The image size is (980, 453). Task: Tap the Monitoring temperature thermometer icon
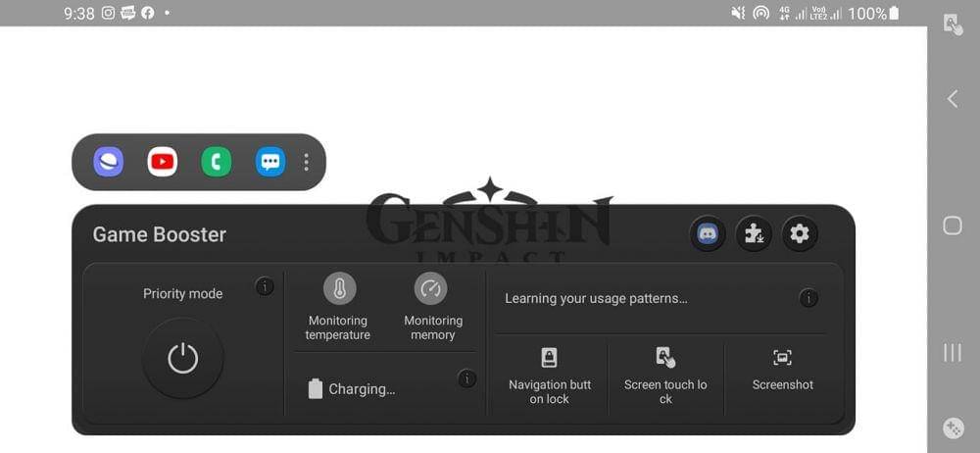(340, 288)
